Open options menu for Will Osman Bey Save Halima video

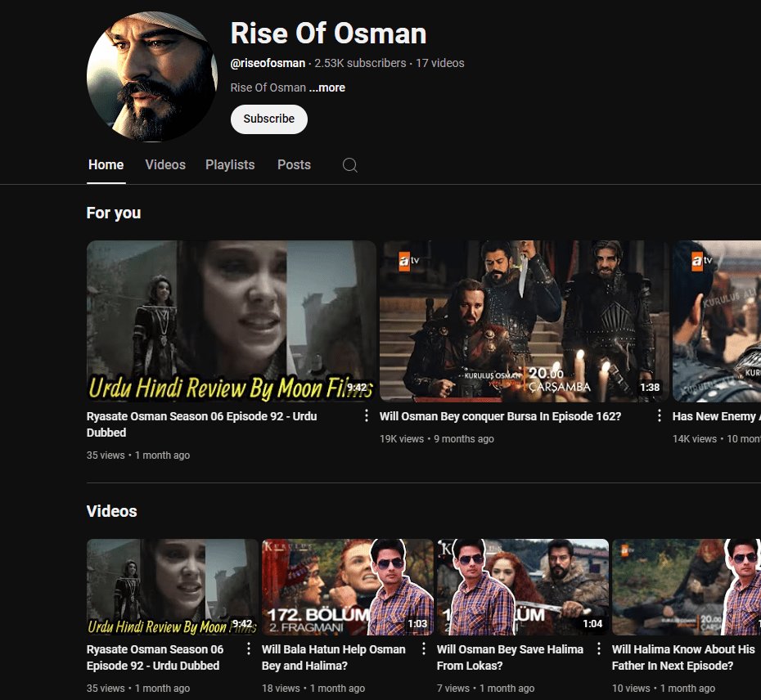point(599,648)
